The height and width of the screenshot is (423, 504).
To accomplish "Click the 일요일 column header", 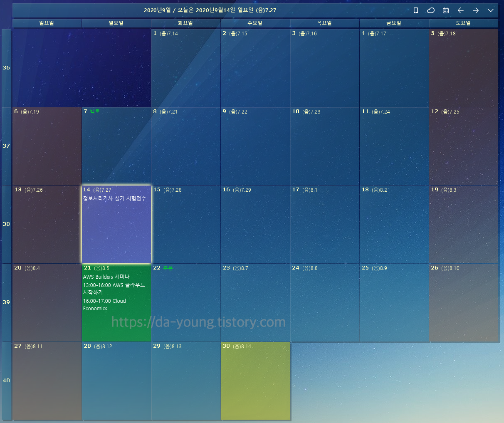I will click(x=47, y=23).
